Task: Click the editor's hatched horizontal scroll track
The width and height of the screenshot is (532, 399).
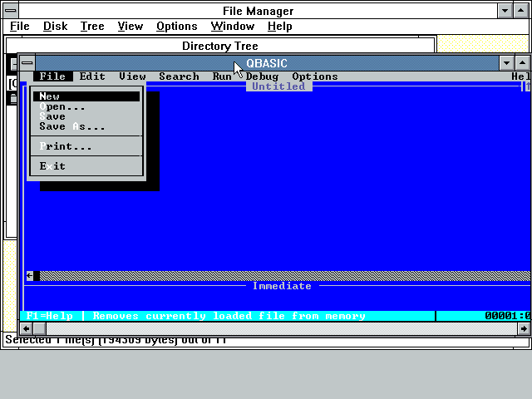Action: [x=285, y=275]
